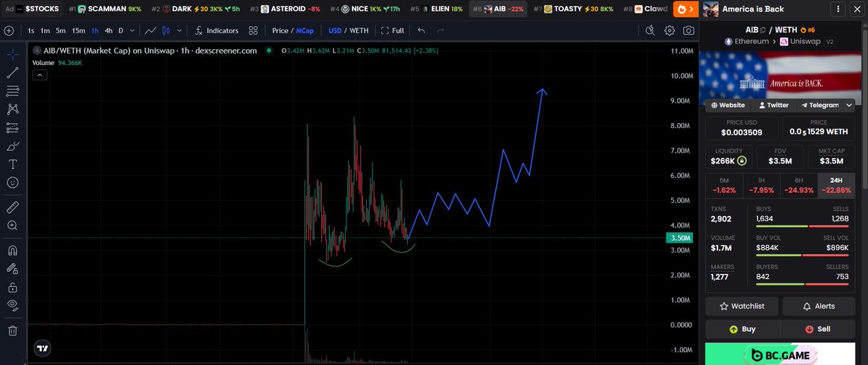
Task: Select the 4h timeframe
Action: pos(108,31)
